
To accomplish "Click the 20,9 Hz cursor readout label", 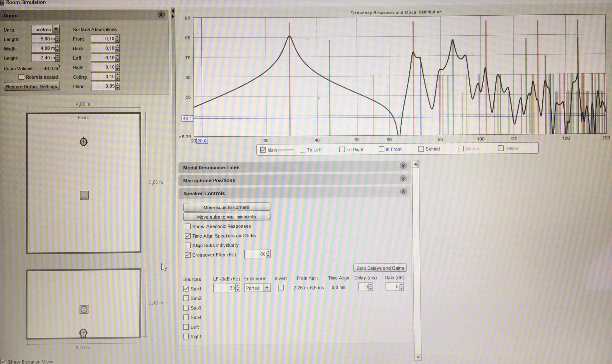I will (202, 141).
